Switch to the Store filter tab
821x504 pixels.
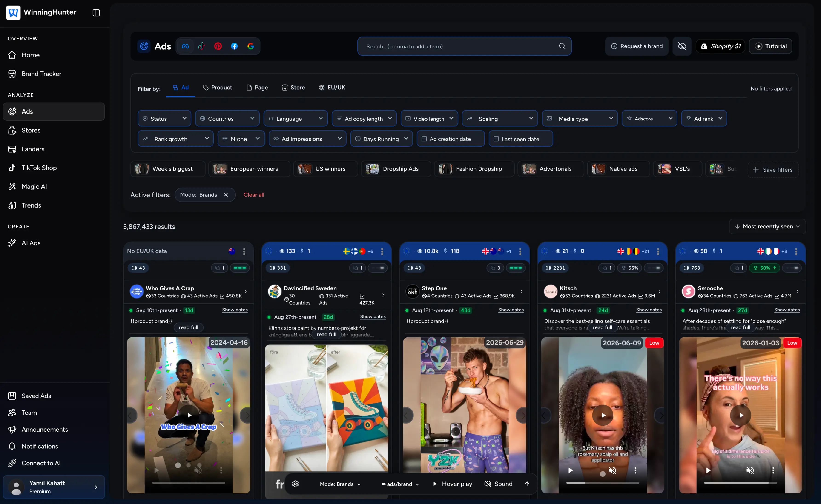click(293, 87)
